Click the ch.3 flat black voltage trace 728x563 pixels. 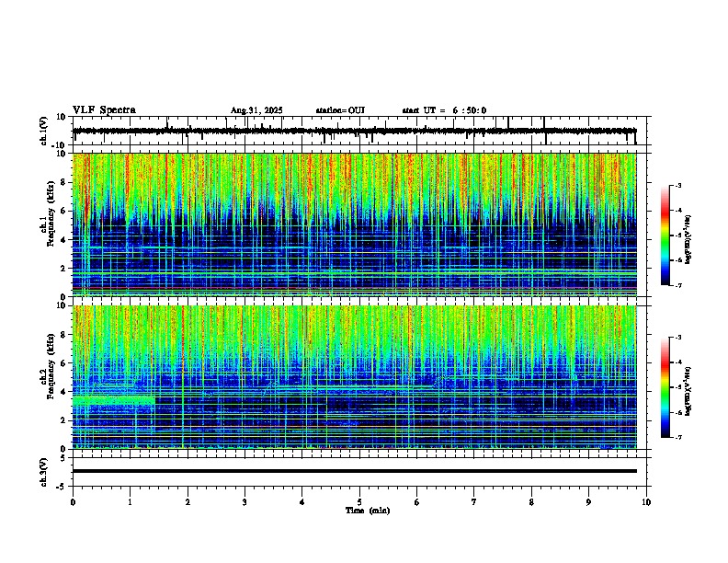pos(354,471)
